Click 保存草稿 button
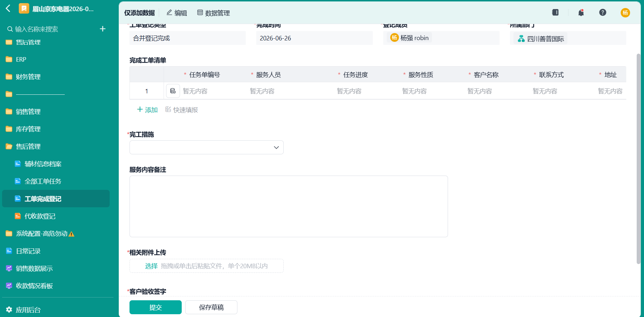The height and width of the screenshot is (317, 644). pyautogui.click(x=211, y=307)
